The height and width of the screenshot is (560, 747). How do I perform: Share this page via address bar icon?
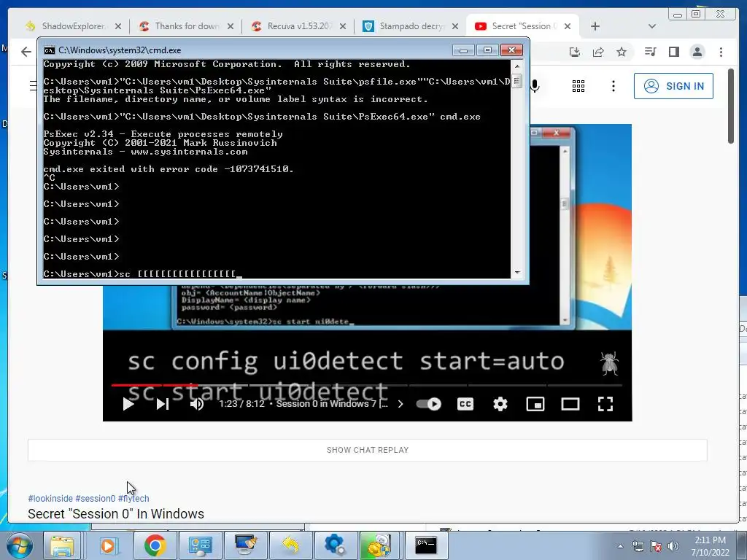pyautogui.click(x=598, y=52)
